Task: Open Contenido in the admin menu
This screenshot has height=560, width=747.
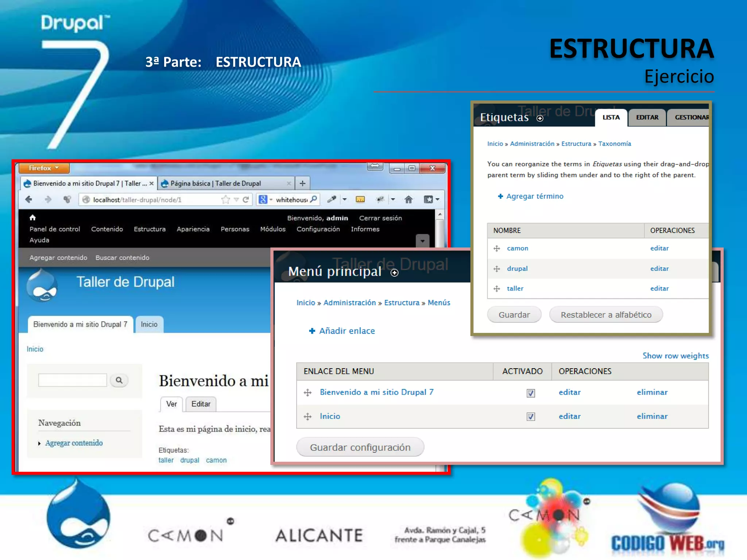Action: click(107, 229)
